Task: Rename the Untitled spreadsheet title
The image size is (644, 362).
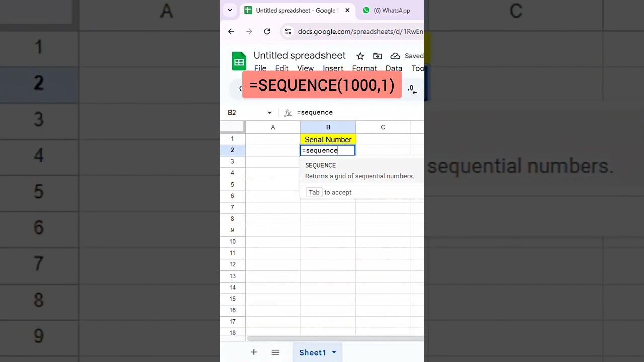Action: click(x=299, y=55)
